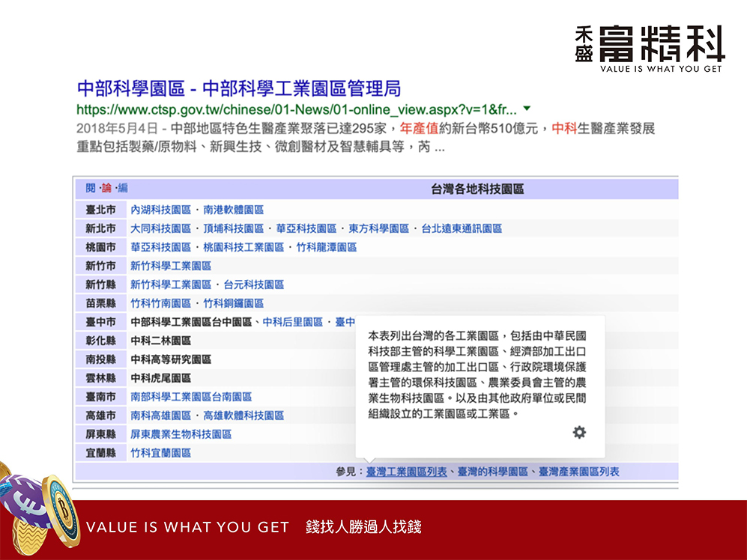Click the 臺南市 row header
Image resolution: width=747 pixels, height=560 pixels.
pyautogui.click(x=100, y=397)
